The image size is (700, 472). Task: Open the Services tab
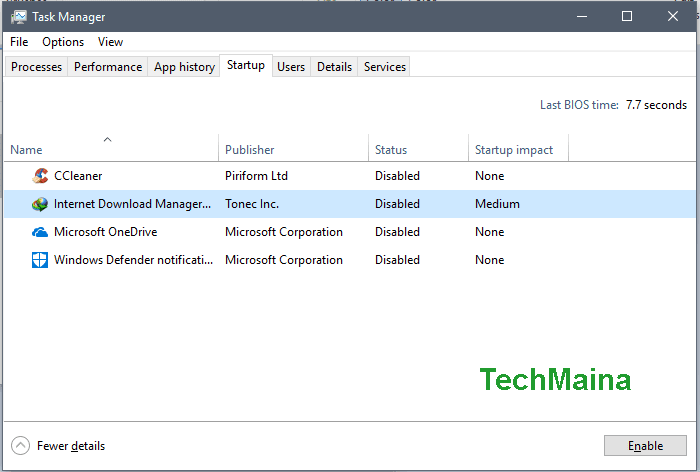[385, 67]
